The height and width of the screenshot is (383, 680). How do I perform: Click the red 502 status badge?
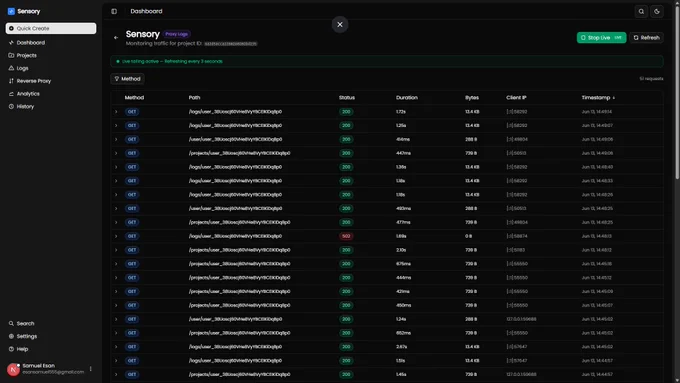click(x=346, y=236)
